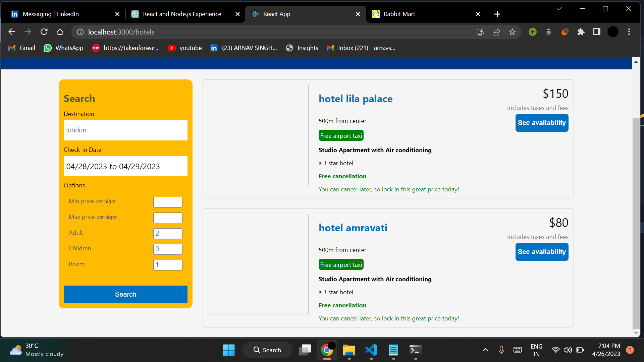Click the browser extensions puzzle icon

point(581,32)
